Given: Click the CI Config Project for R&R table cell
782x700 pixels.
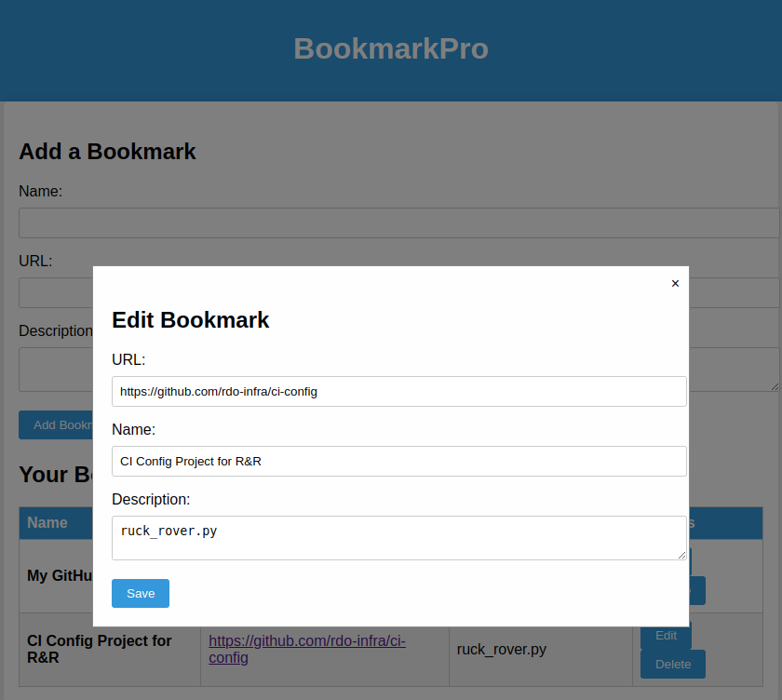Looking at the screenshot, I should (x=110, y=649).
